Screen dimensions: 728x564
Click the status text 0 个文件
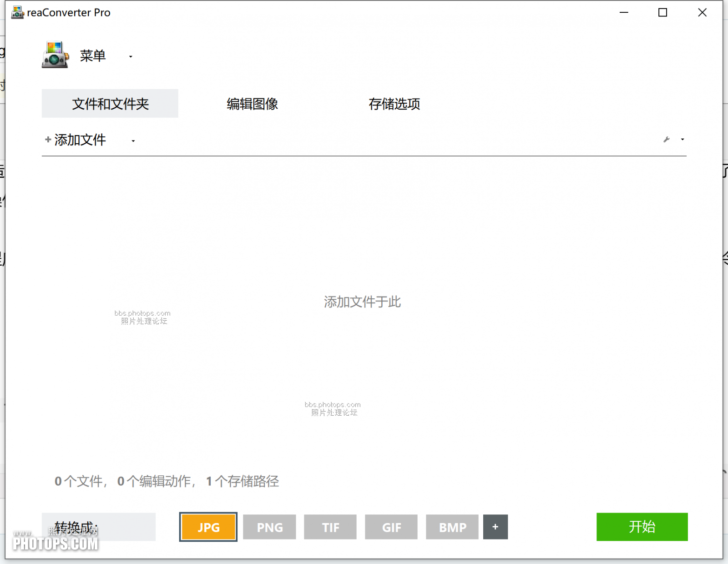pos(78,481)
